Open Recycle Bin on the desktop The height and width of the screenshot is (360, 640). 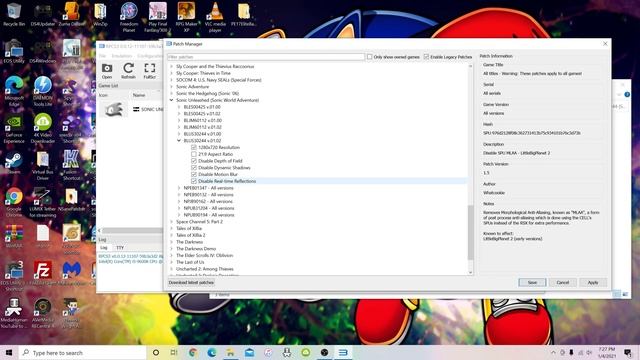(14, 14)
